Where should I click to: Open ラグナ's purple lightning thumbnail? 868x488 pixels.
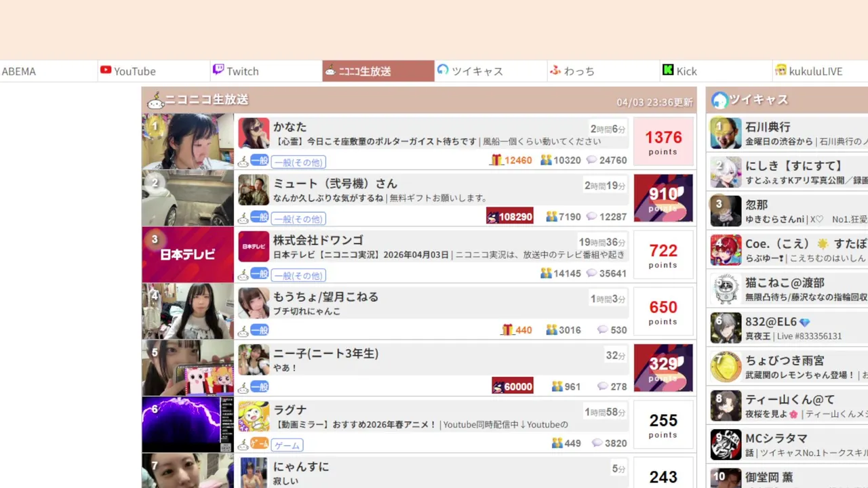(188, 425)
